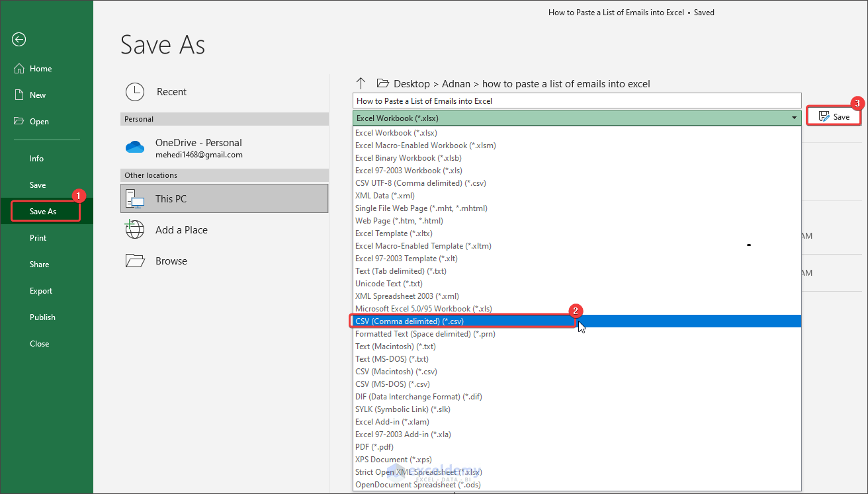Open the Print page

tap(38, 238)
